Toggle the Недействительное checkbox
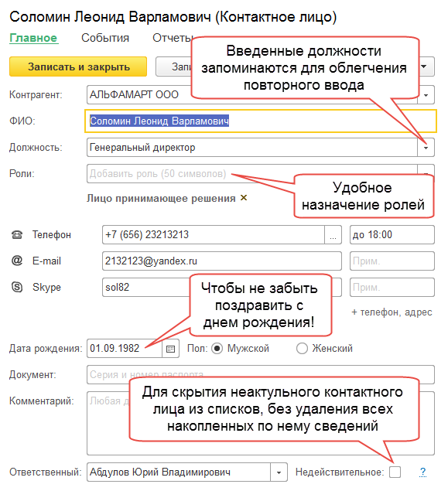This screenshot has width=448, height=491. click(x=395, y=472)
